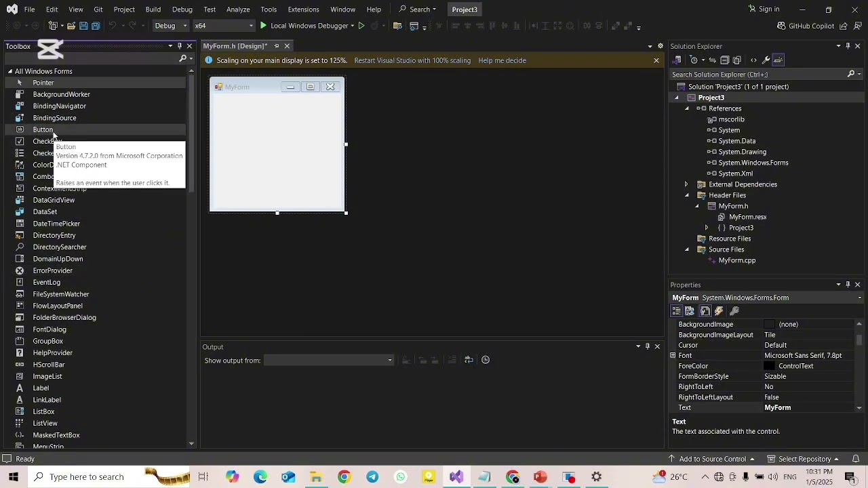868x488 pixels.
Task: Click Property Pages wrench in Properties panel
Action: point(734,311)
